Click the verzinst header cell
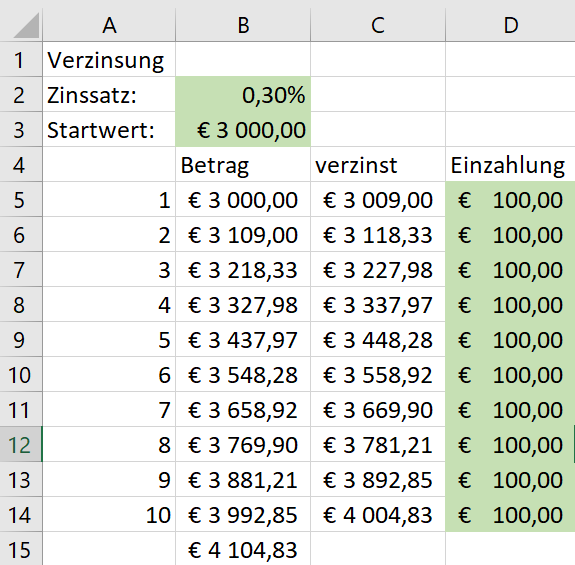Screen dimensions: 575x565 (378, 165)
